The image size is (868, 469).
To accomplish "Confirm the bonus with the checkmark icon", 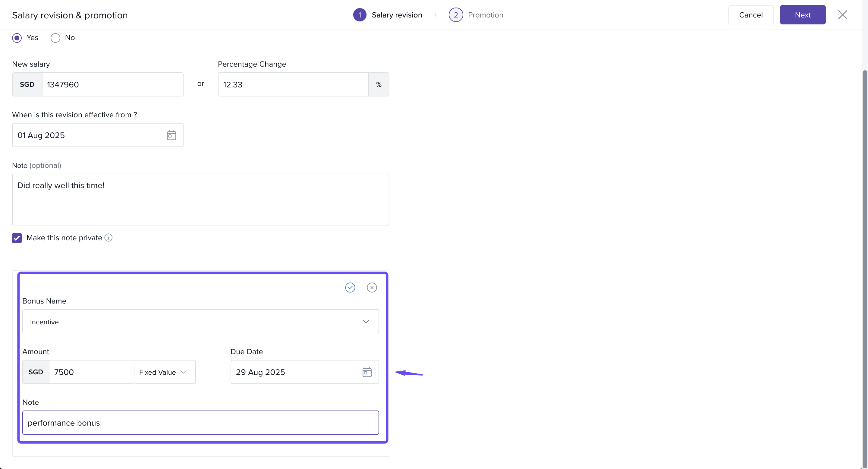I will (350, 287).
